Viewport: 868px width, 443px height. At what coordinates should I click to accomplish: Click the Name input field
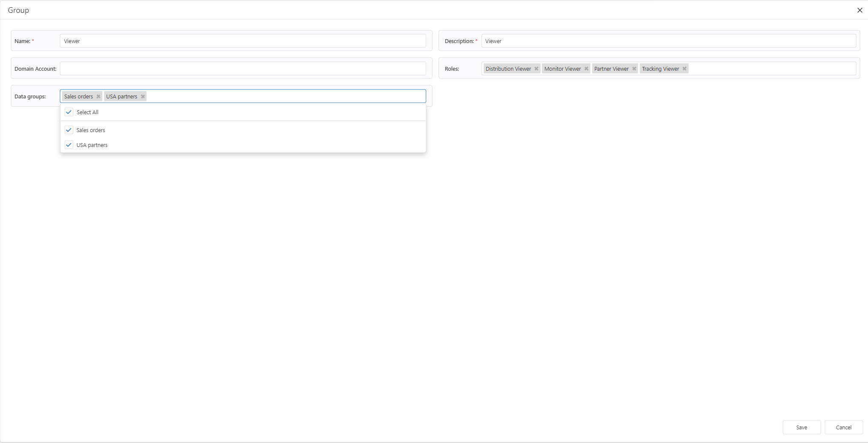click(x=243, y=41)
